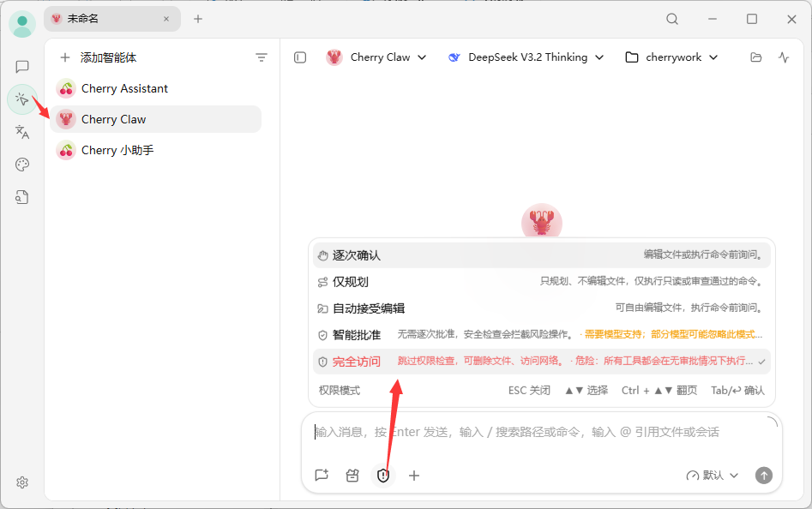Choose 完全访问 permission mode
The width and height of the screenshot is (812, 509).
542,362
